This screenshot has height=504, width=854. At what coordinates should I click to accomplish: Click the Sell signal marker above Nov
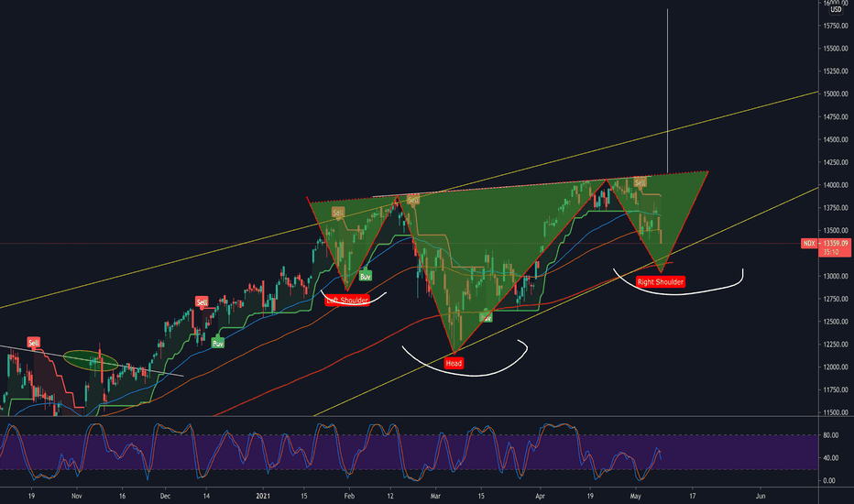click(x=34, y=343)
